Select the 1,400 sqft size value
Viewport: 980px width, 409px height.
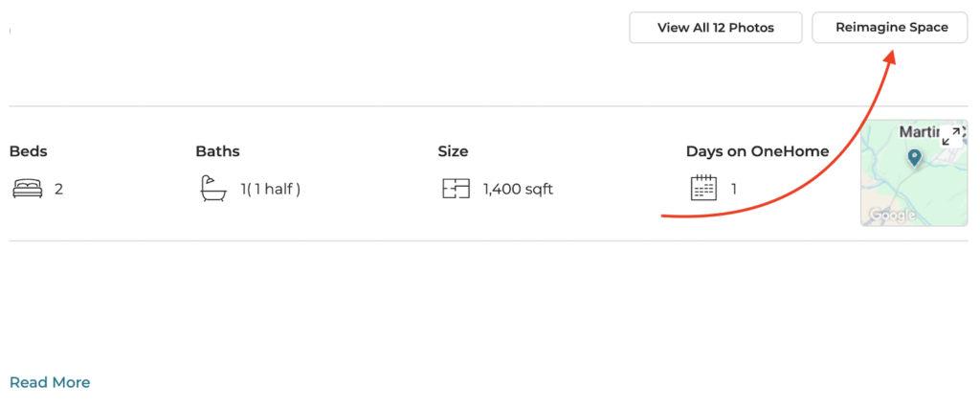(x=518, y=189)
